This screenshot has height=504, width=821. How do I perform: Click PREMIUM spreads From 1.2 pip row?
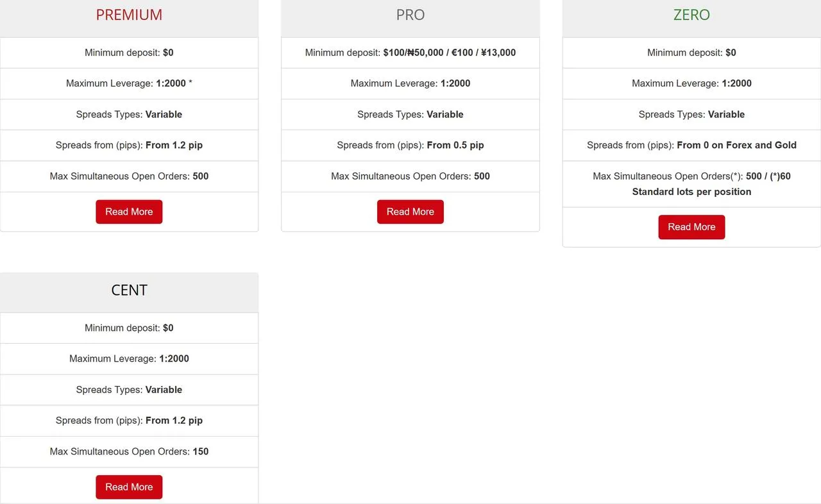129,145
